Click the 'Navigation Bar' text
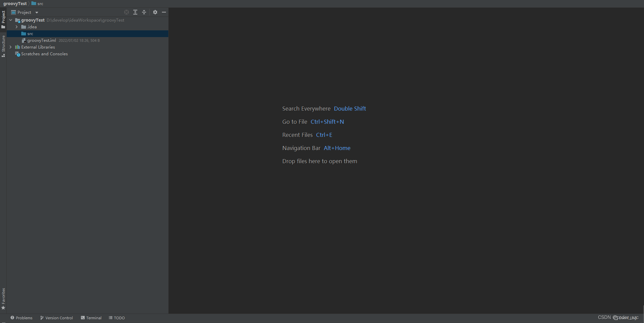The image size is (644, 323). click(x=301, y=148)
